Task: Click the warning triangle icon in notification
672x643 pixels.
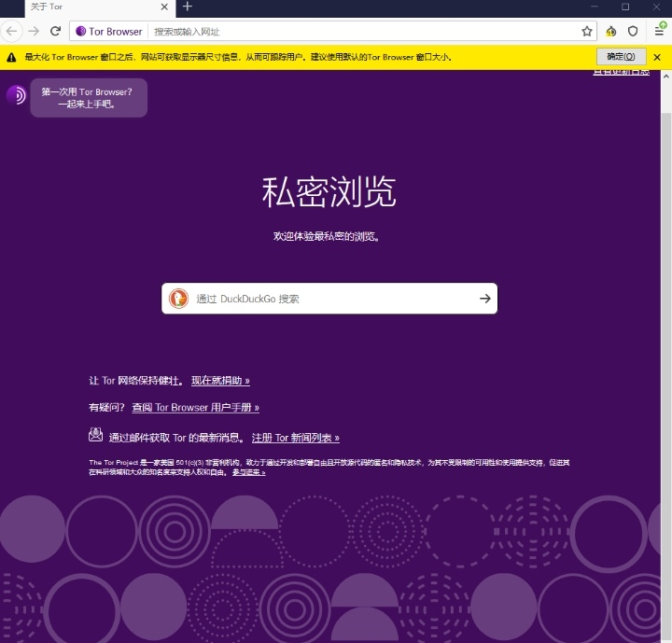Action: (x=11, y=57)
